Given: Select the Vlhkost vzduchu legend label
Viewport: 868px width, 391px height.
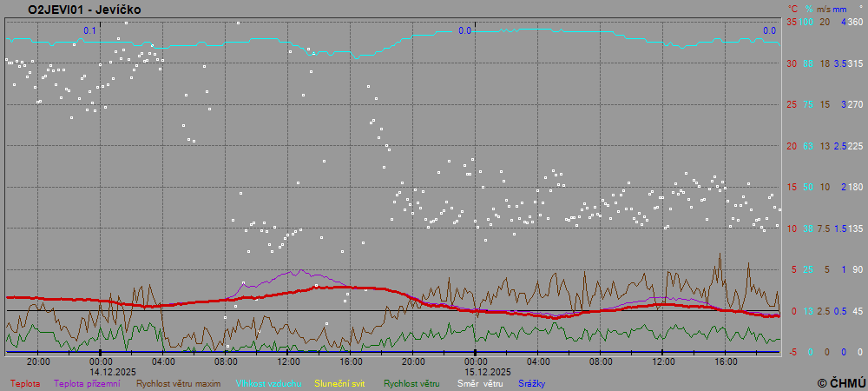Looking at the screenshot, I should [267, 383].
